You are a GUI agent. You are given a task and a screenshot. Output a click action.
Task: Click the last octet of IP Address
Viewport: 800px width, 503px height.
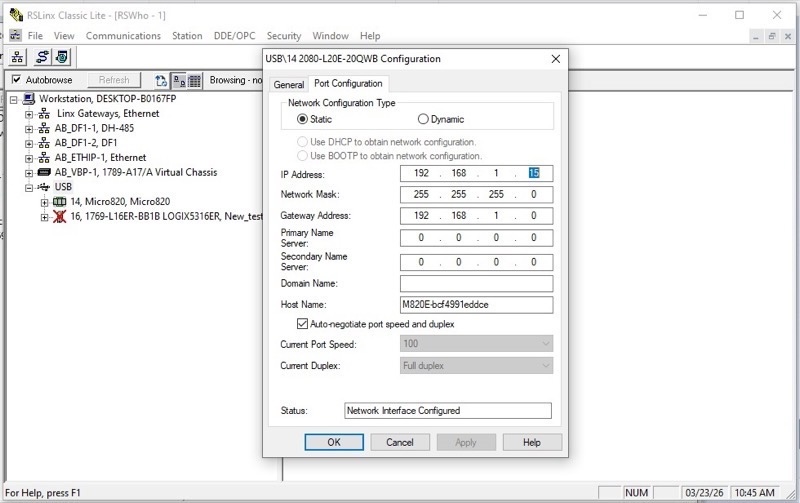pos(534,173)
